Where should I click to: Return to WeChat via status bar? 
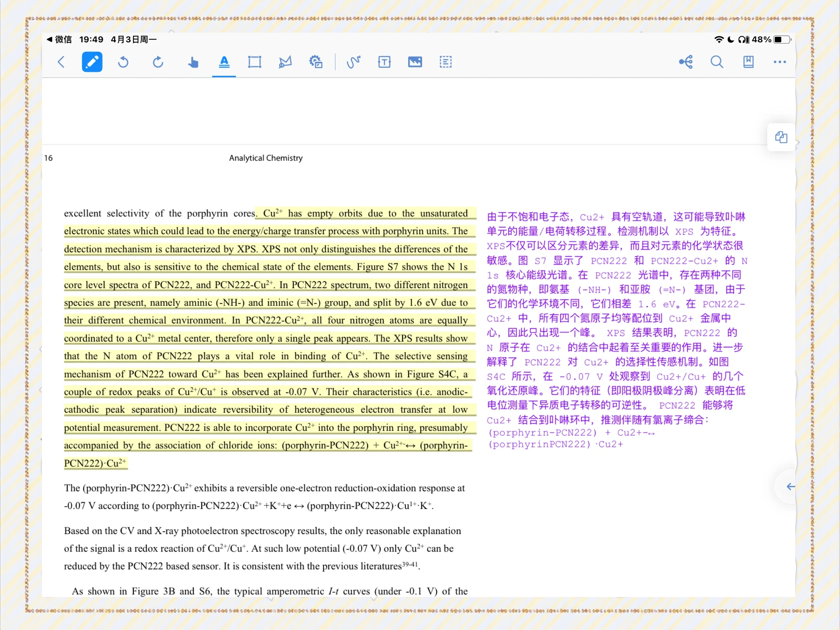click(59, 40)
